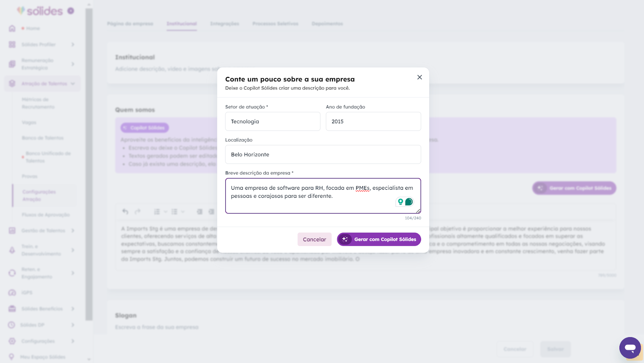Image resolution: width=644 pixels, height=363 pixels.
Task: Close the Copilot description dialog
Action: pos(419,77)
